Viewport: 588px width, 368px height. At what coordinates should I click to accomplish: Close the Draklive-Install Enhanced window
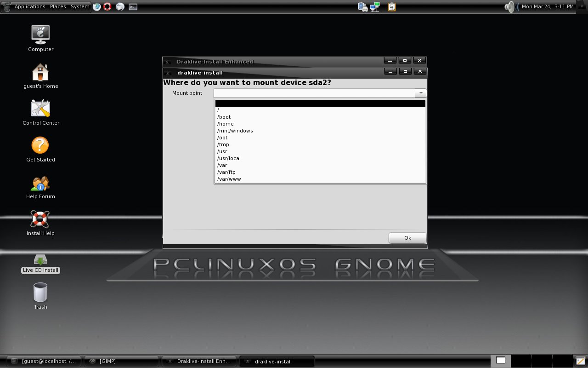419,61
